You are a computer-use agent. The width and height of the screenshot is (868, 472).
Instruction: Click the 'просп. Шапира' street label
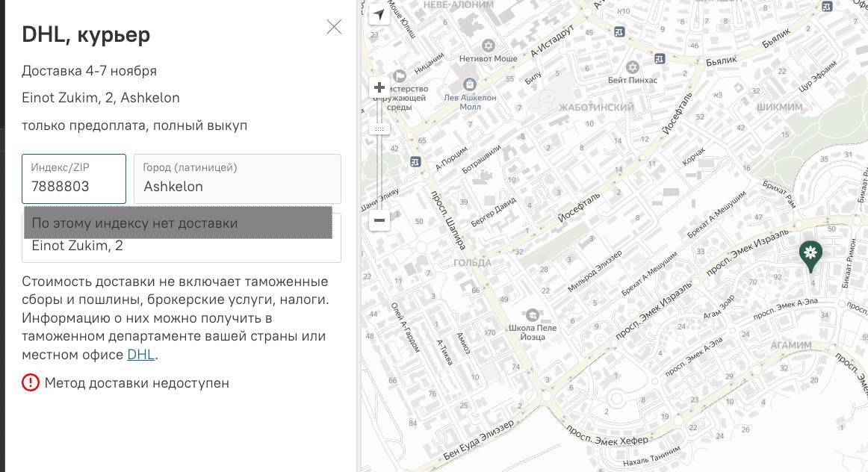click(448, 220)
